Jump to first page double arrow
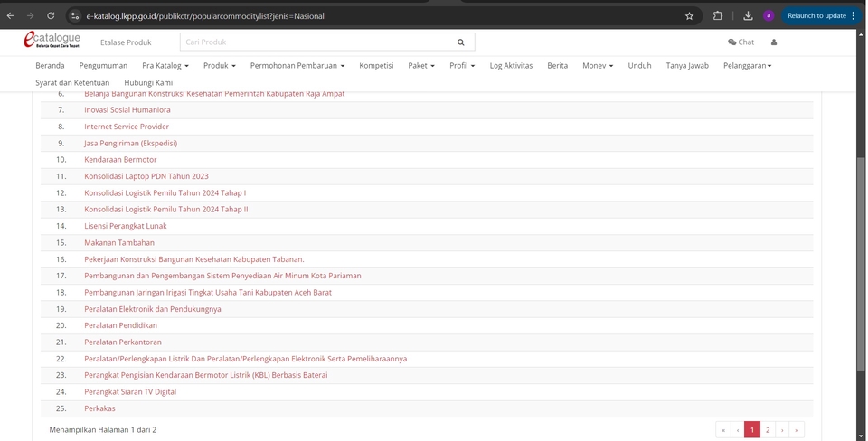Viewport: 868px width, 441px height. [x=723, y=429]
